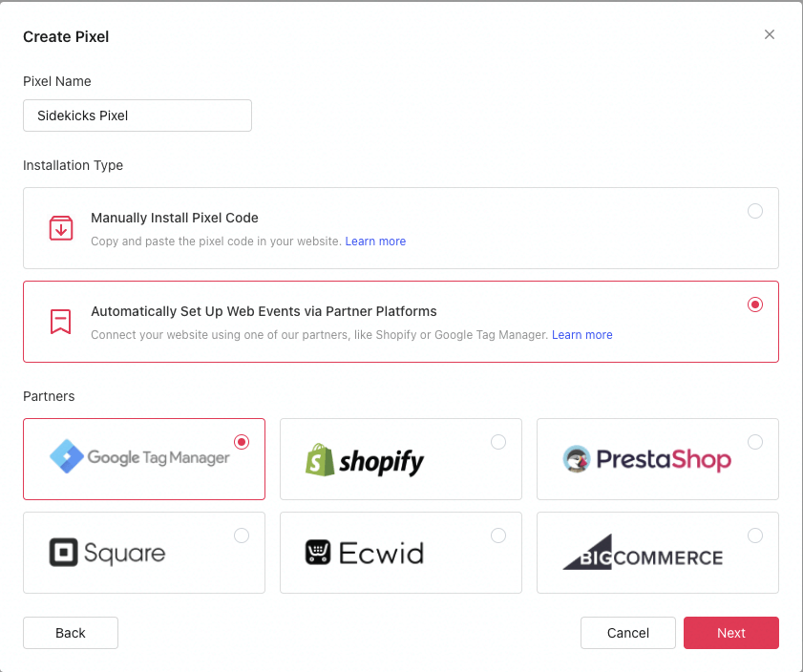Click the Square logo icon
The image size is (803, 672).
(64, 553)
